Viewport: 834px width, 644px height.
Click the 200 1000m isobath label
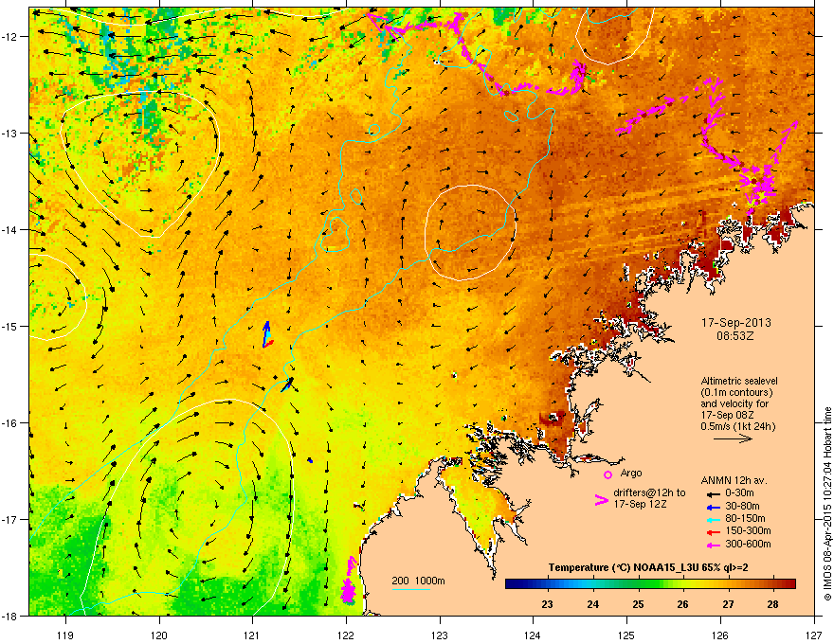(418, 581)
